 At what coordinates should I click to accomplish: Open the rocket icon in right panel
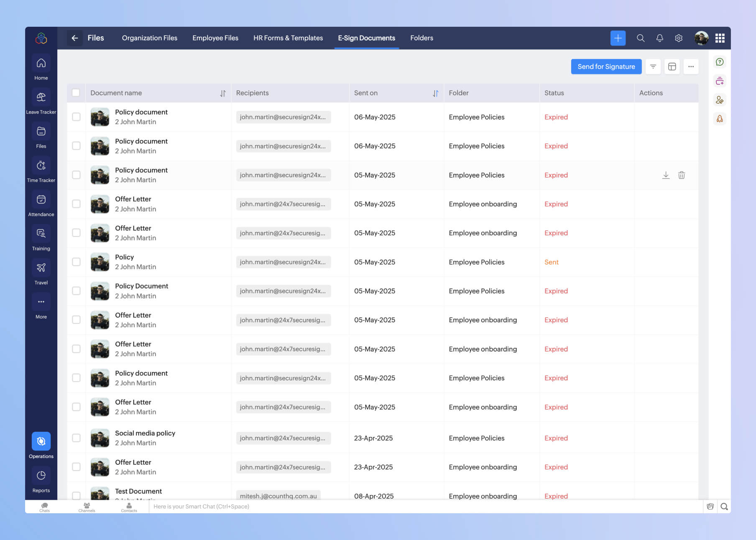pyautogui.click(x=720, y=119)
